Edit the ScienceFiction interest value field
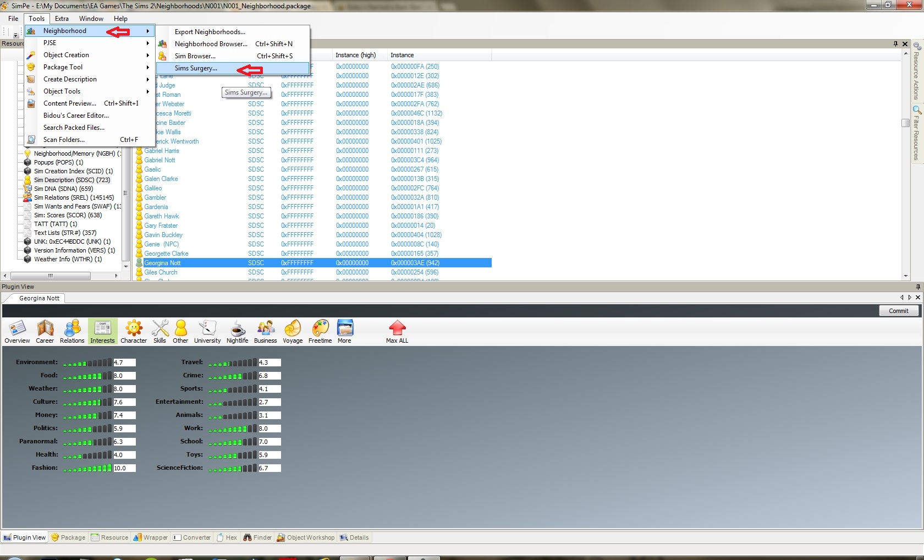This screenshot has height=560, width=924. pyautogui.click(x=269, y=468)
